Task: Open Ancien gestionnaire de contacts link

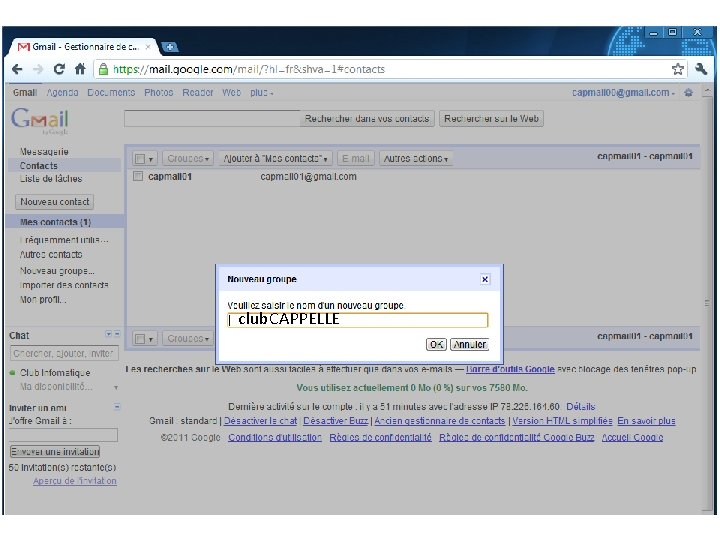Action: [x=439, y=421]
